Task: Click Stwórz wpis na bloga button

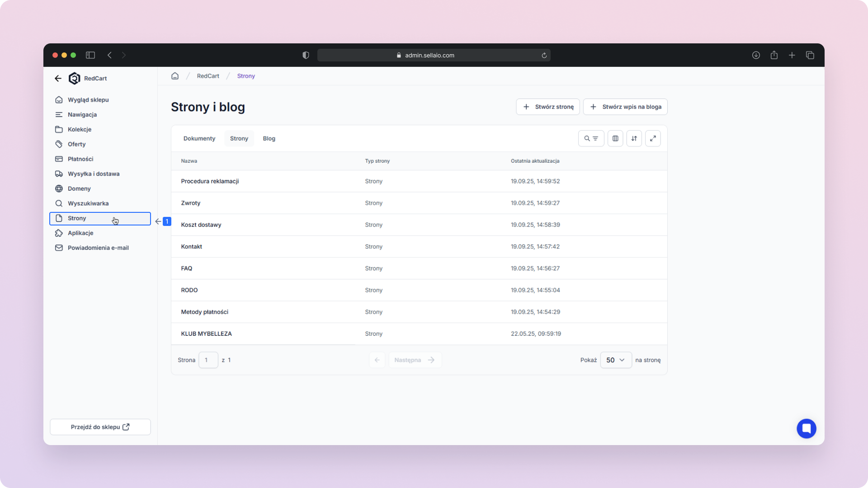Action: 625,107
